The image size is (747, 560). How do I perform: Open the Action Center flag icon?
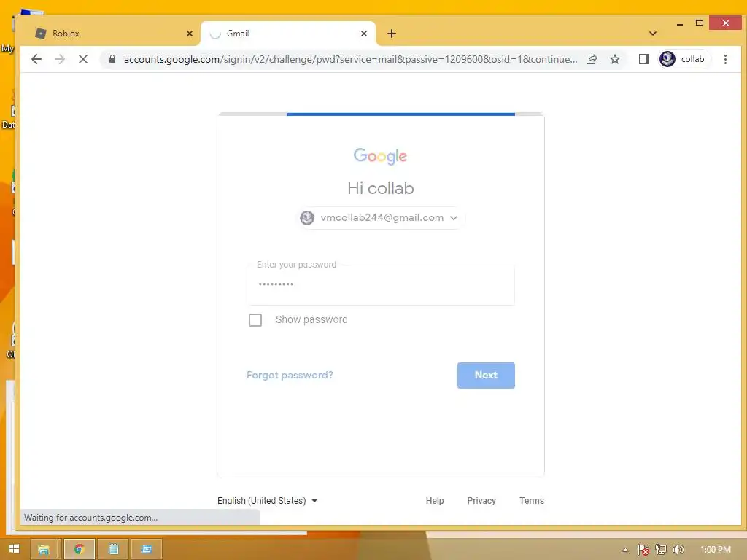[643, 550]
